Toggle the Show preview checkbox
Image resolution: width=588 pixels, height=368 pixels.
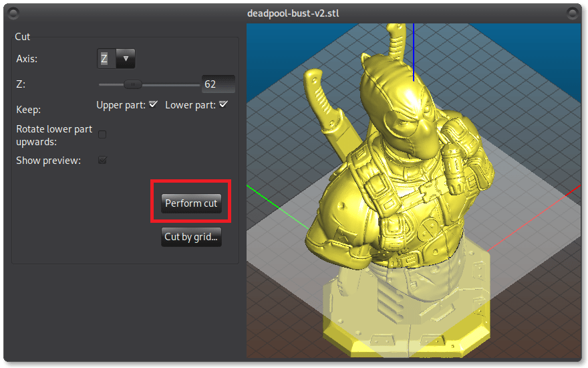point(102,160)
